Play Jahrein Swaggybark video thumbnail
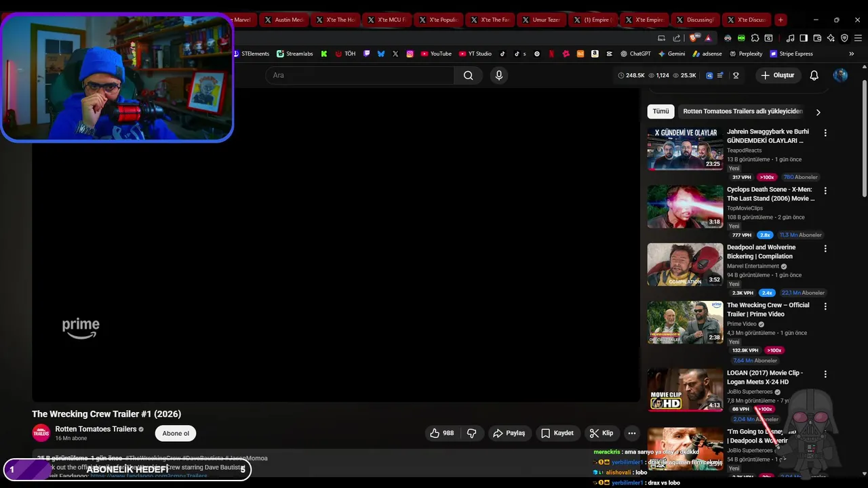The image size is (868, 488). coord(685,148)
